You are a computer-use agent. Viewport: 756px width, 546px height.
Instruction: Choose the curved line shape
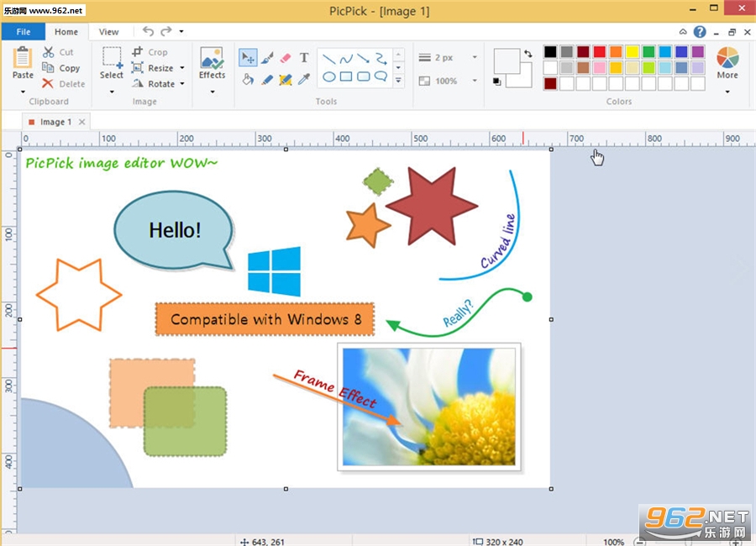[346, 59]
